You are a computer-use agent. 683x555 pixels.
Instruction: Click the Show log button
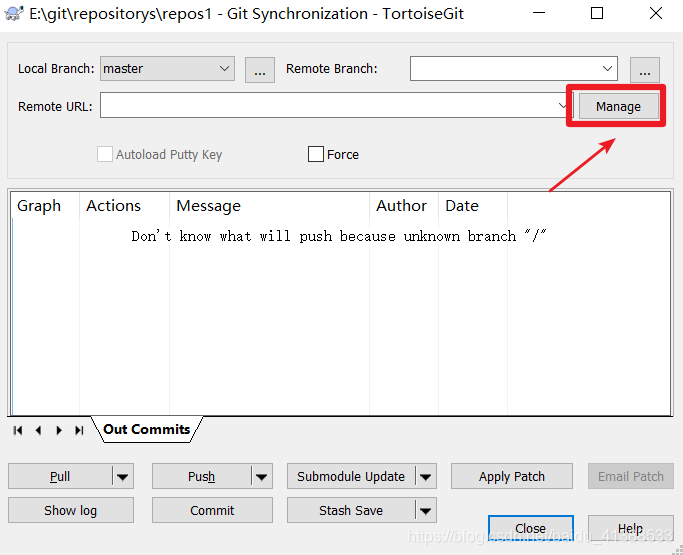pos(71,511)
